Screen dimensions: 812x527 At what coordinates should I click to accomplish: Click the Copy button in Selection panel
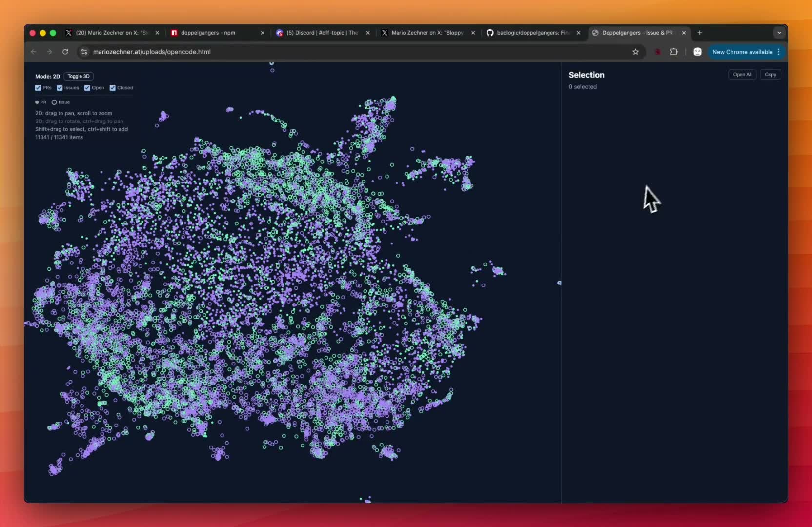click(x=771, y=75)
